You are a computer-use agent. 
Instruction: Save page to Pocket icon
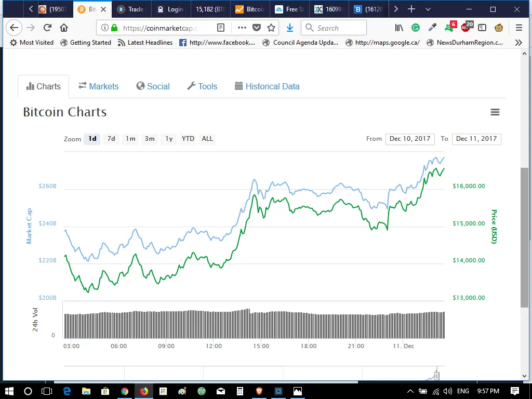click(257, 28)
